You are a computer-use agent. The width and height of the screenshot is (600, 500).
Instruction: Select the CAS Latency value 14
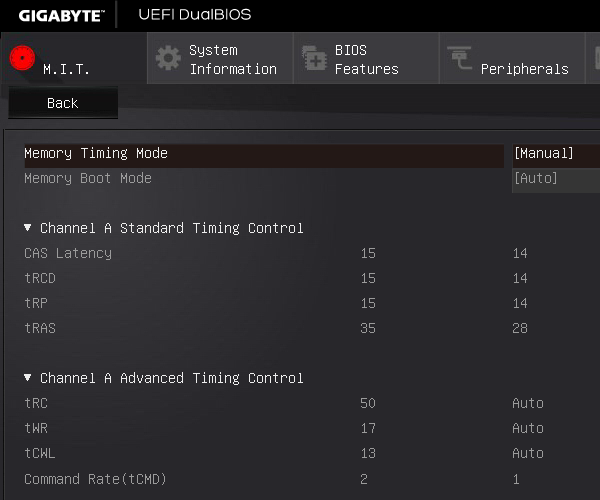coord(520,253)
